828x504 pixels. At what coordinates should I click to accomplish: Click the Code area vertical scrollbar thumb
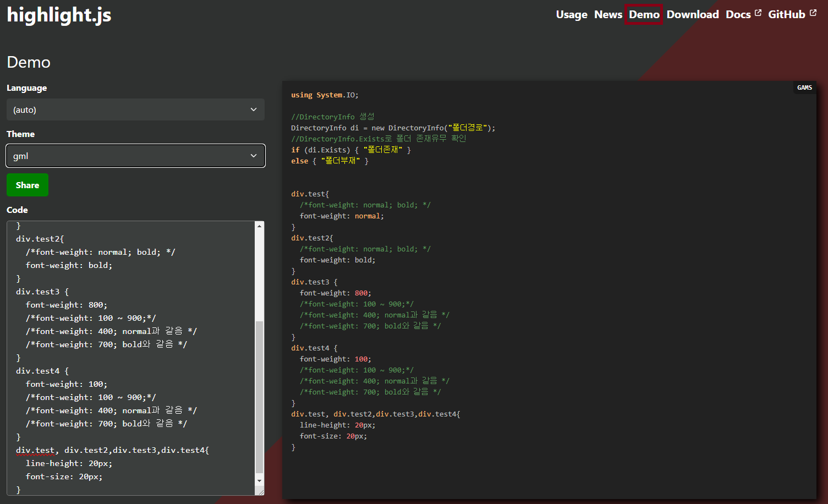tap(259, 397)
